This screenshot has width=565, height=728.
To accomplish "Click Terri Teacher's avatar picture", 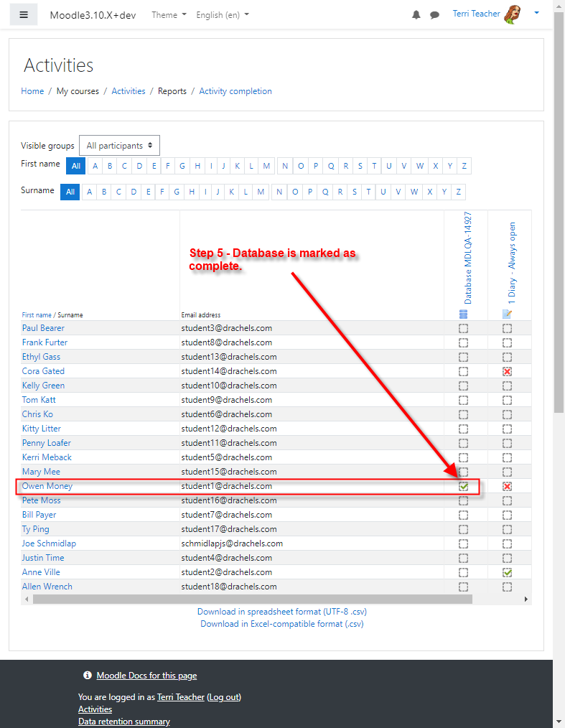I will (513, 14).
